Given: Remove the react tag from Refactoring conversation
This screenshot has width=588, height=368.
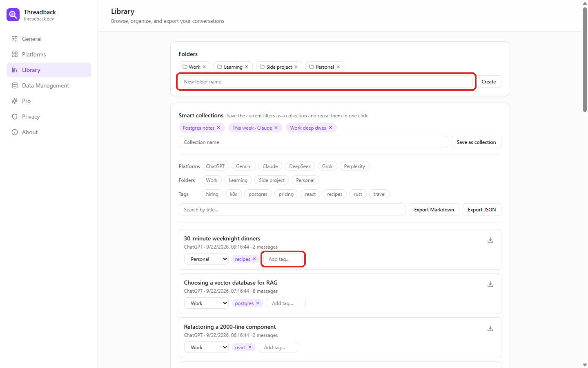Looking at the screenshot, I should pos(250,347).
